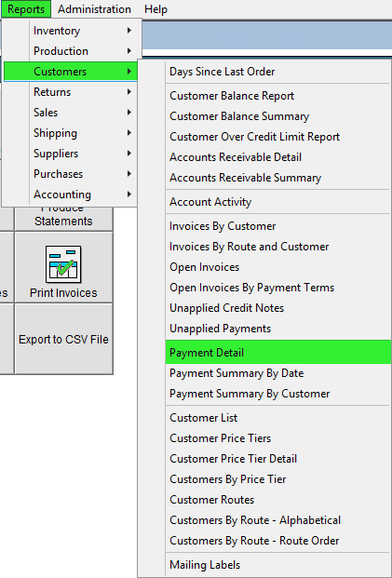Expand the Shipping reports submenu

pos(71,133)
